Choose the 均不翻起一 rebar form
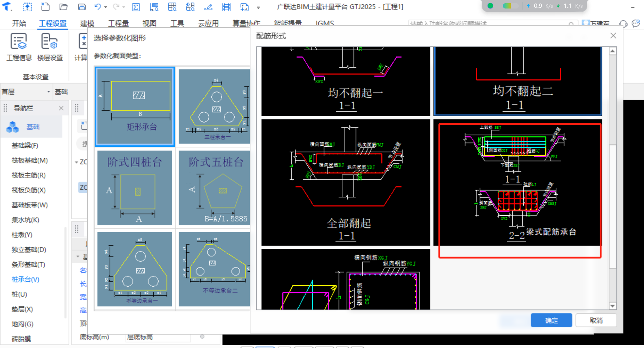 tap(346, 82)
